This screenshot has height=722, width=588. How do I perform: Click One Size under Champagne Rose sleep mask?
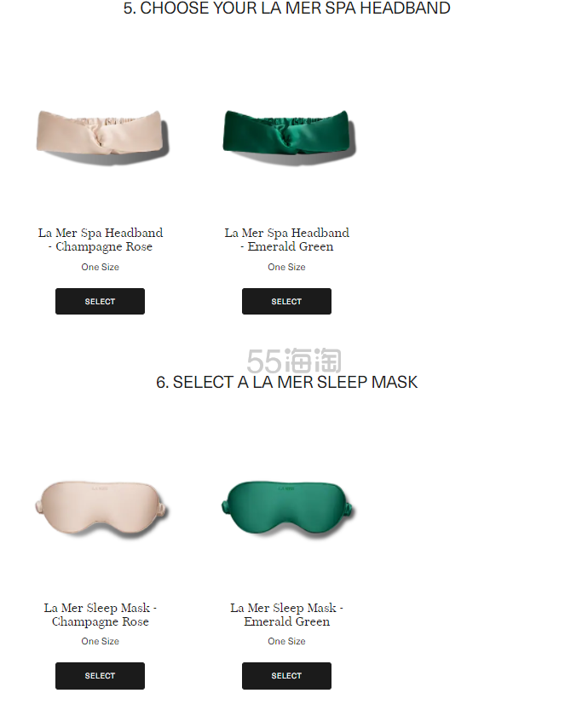point(101,641)
